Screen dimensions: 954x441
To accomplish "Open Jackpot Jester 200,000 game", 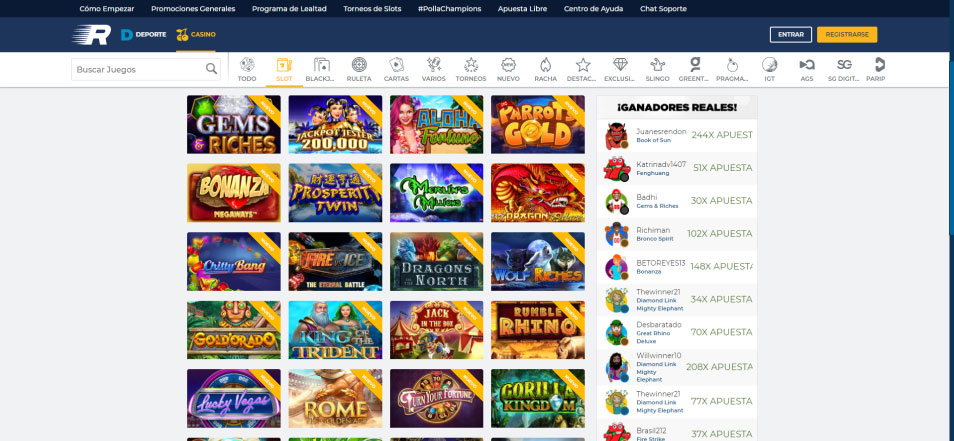I will [x=335, y=124].
